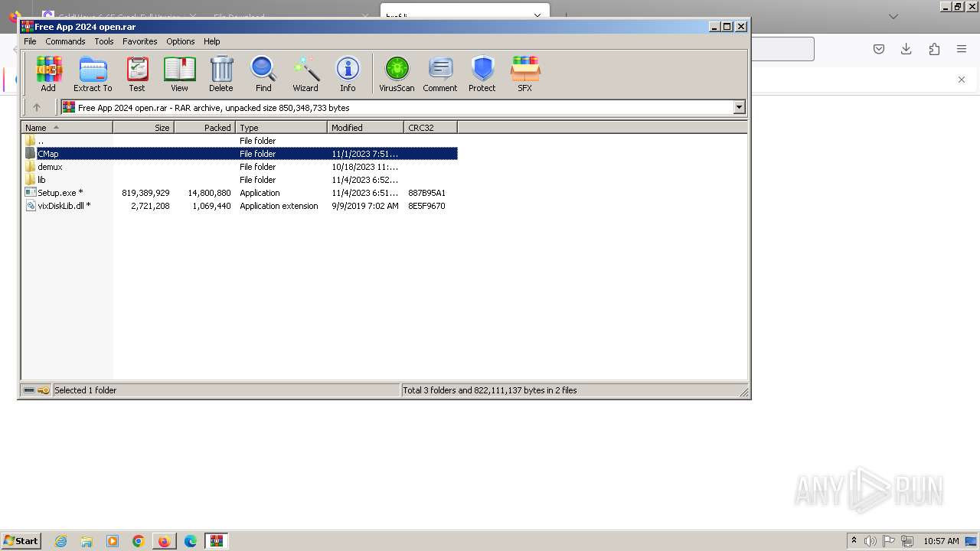Open the Comment tool
This screenshot has height=551, width=980.
click(440, 74)
